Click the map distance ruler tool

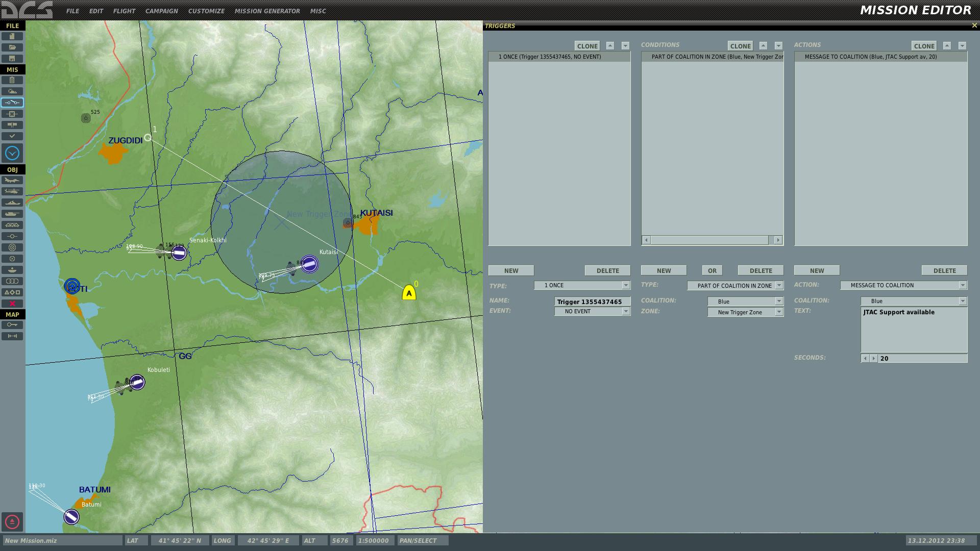tap(12, 336)
